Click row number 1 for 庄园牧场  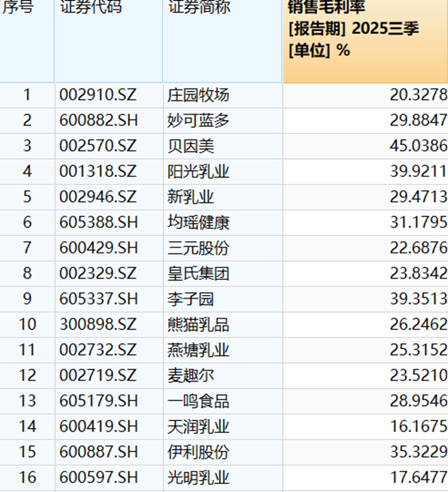(28, 95)
